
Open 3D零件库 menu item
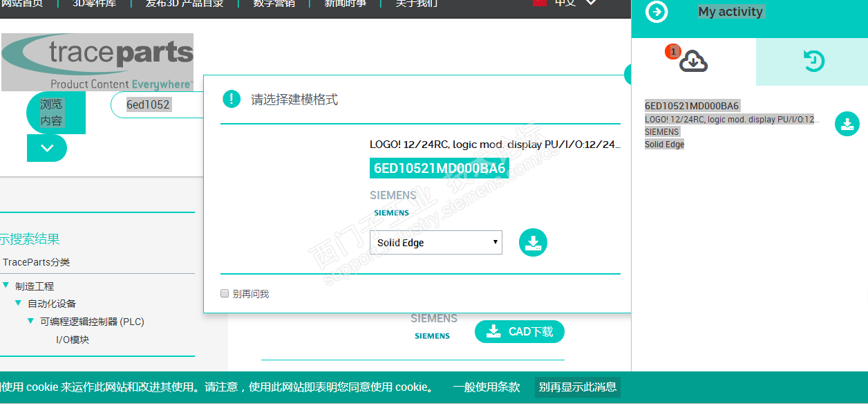[95, 3]
